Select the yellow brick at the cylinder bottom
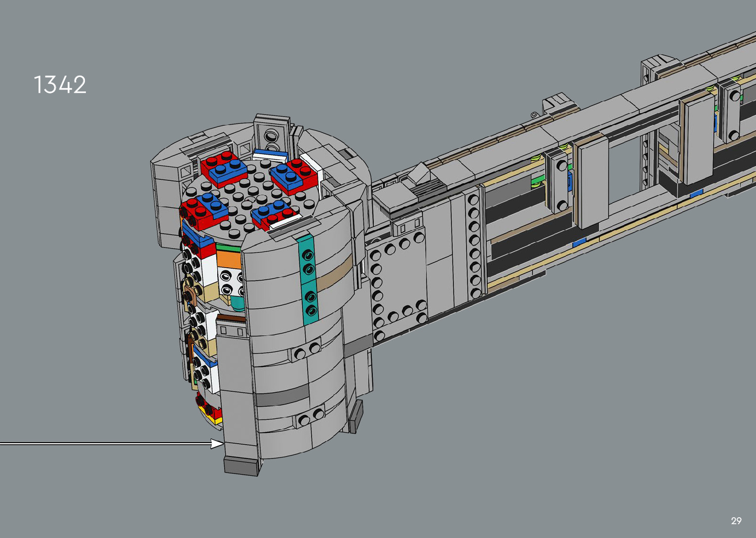The width and height of the screenshot is (756, 538). (x=214, y=419)
